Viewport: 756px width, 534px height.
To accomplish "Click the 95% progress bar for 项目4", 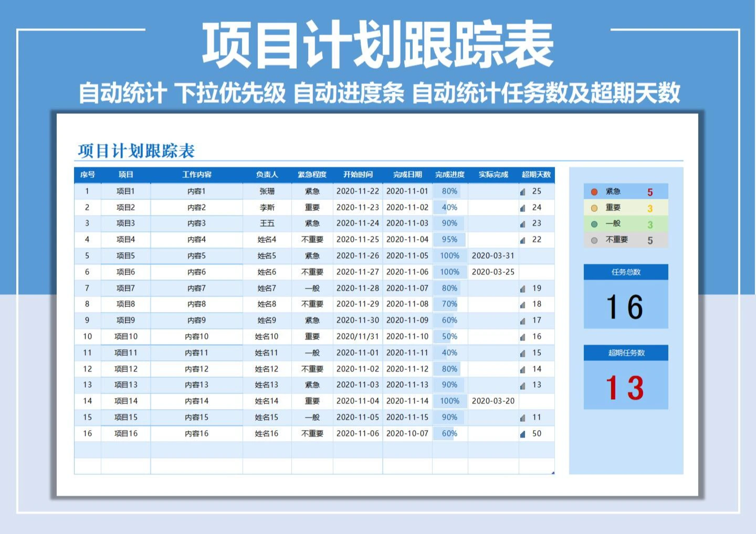I will point(449,240).
